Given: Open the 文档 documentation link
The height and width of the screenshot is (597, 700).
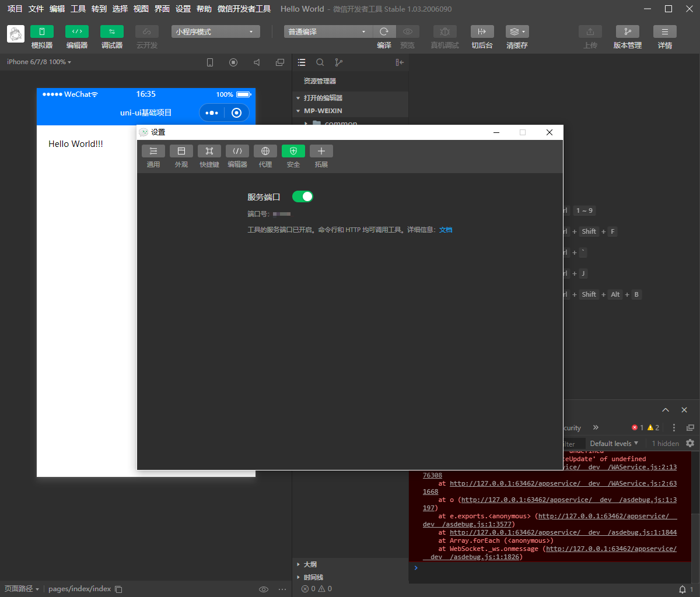Looking at the screenshot, I should pyautogui.click(x=446, y=230).
